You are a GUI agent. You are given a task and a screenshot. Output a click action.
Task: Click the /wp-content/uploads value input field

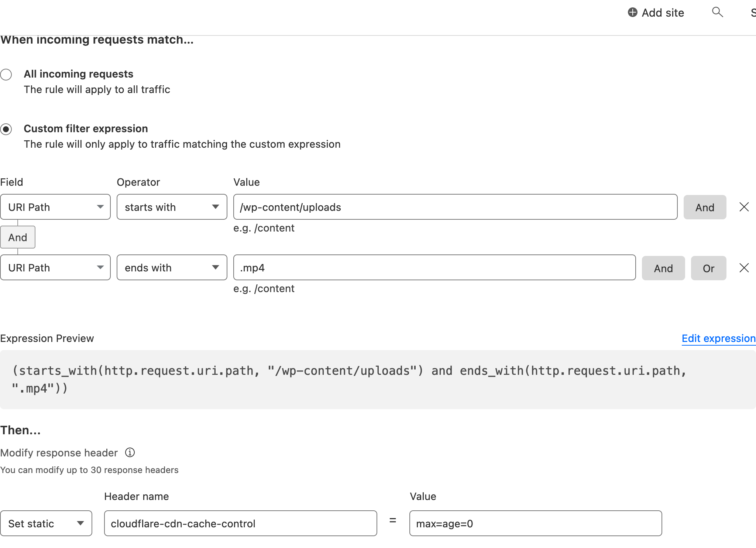click(x=456, y=207)
